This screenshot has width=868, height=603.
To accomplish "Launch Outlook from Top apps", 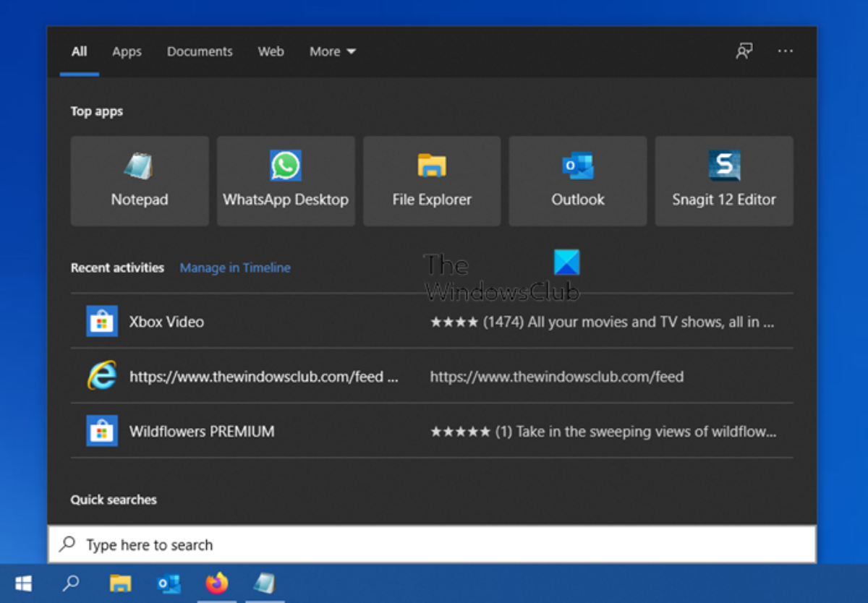I will point(578,181).
